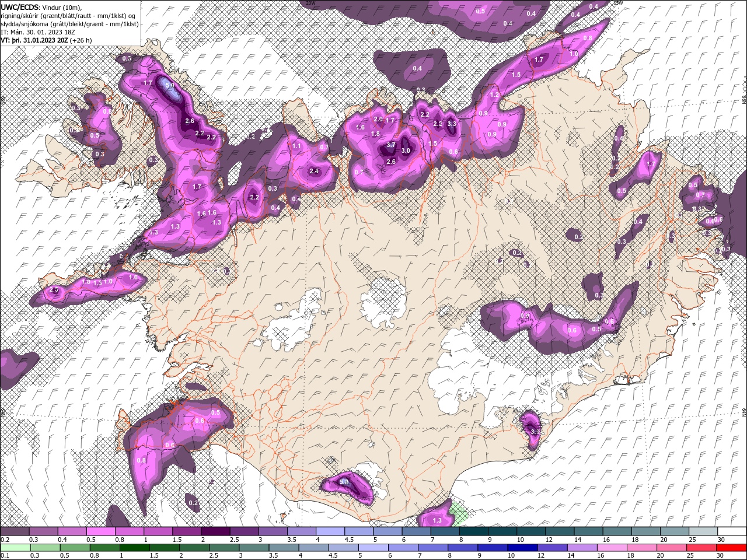
Task: Select dark teal snow swatch 8 to 9
Action: (x=473, y=531)
